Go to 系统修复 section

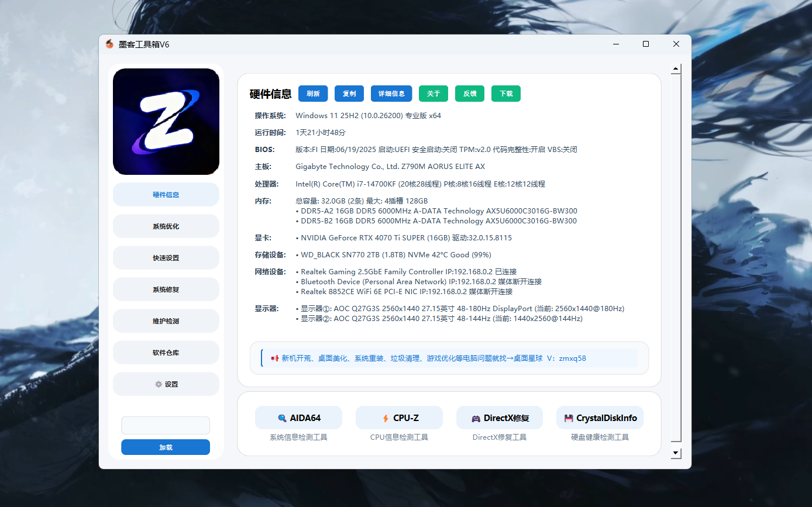(x=166, y=289)
